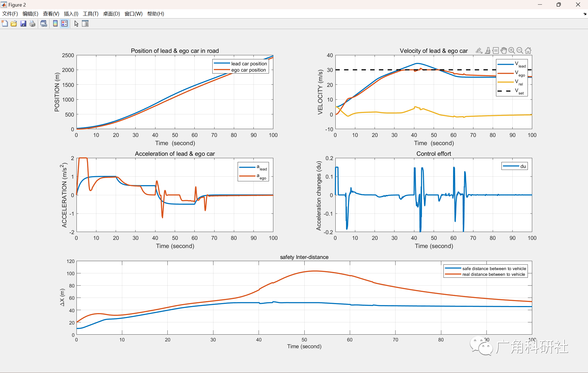This screenshot has width=588, height=373.
Task: Click title 'Position of lead & ego car in road'
Action: [175, 51]
